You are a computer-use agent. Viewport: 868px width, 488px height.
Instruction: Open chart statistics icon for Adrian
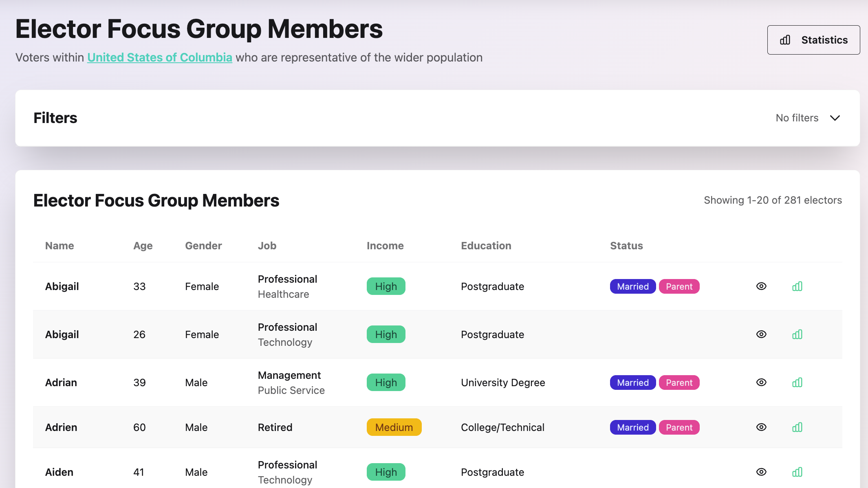click(x=797, y=382)
